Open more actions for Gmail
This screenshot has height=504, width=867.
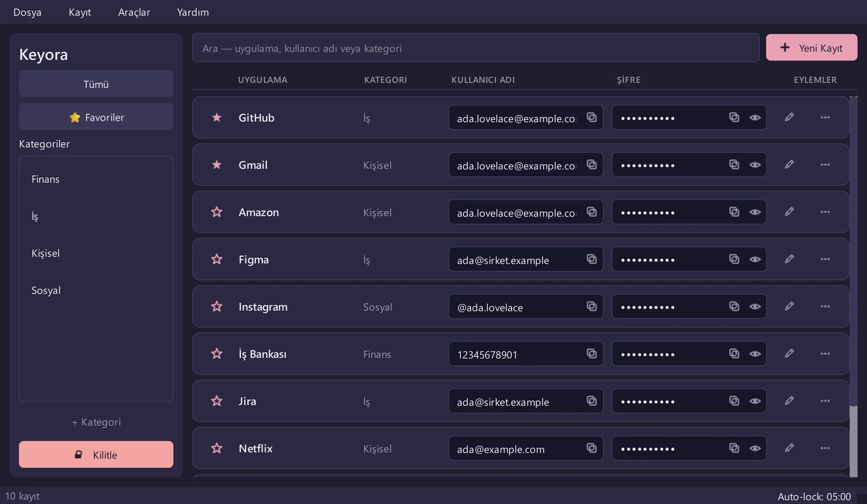(825, 165)
